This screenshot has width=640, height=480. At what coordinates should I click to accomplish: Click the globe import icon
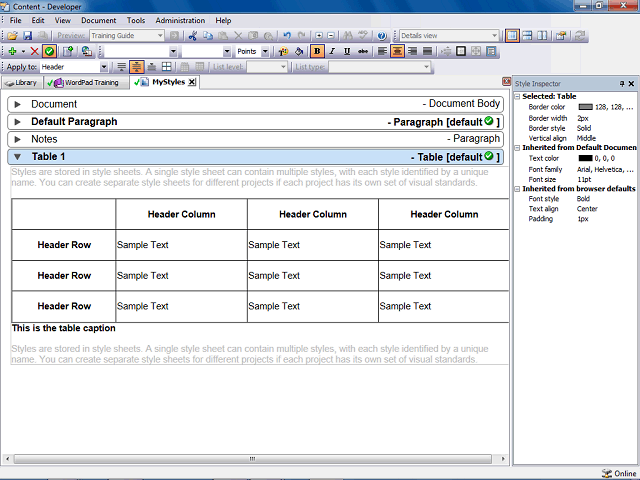(87, 51)
